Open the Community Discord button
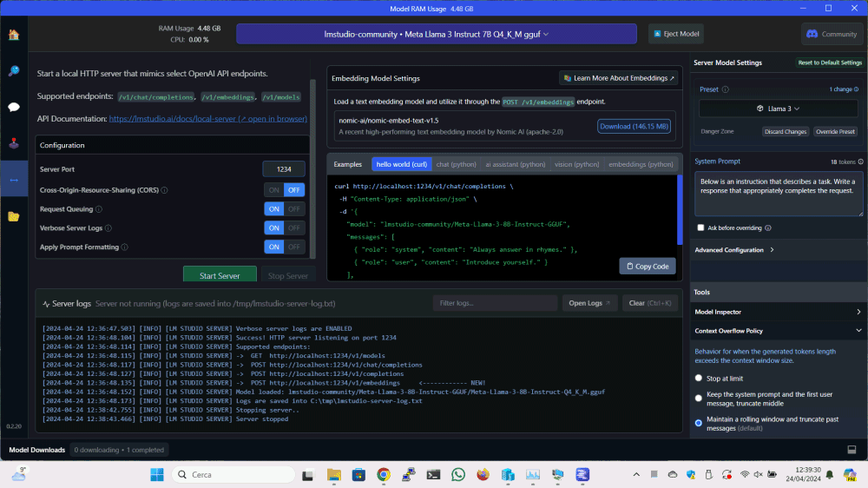 click(832, 35)
